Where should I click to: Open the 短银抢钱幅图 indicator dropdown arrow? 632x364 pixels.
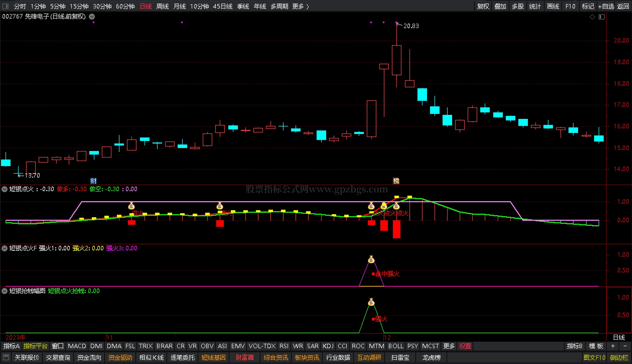[x=5, y=291]
